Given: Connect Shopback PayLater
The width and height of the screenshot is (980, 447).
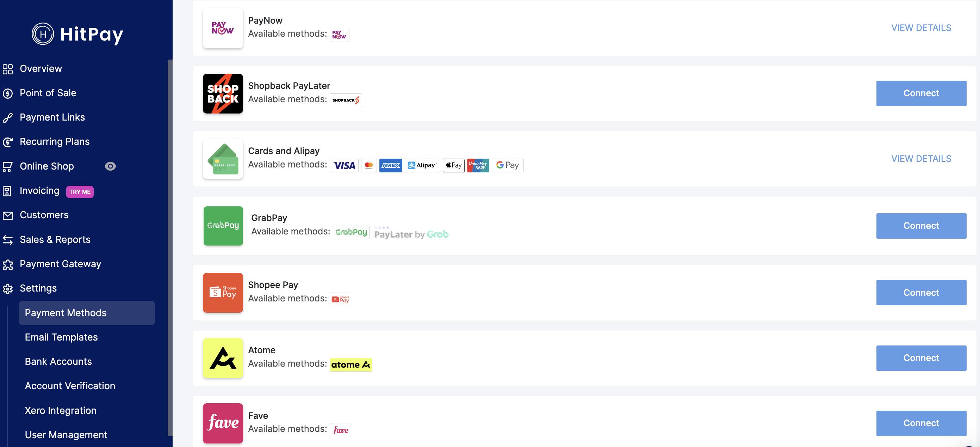Looking at the screenshot, I should pos(921,93).
